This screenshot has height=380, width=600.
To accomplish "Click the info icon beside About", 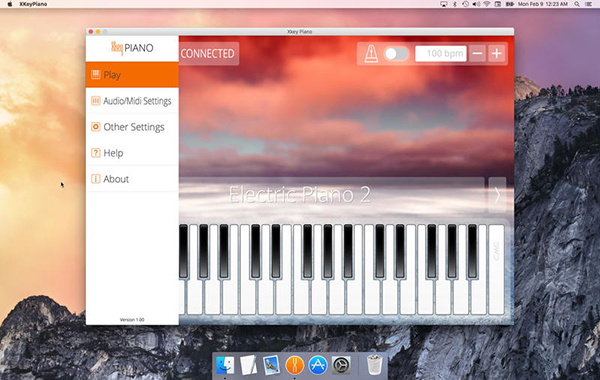I will 96,179.
